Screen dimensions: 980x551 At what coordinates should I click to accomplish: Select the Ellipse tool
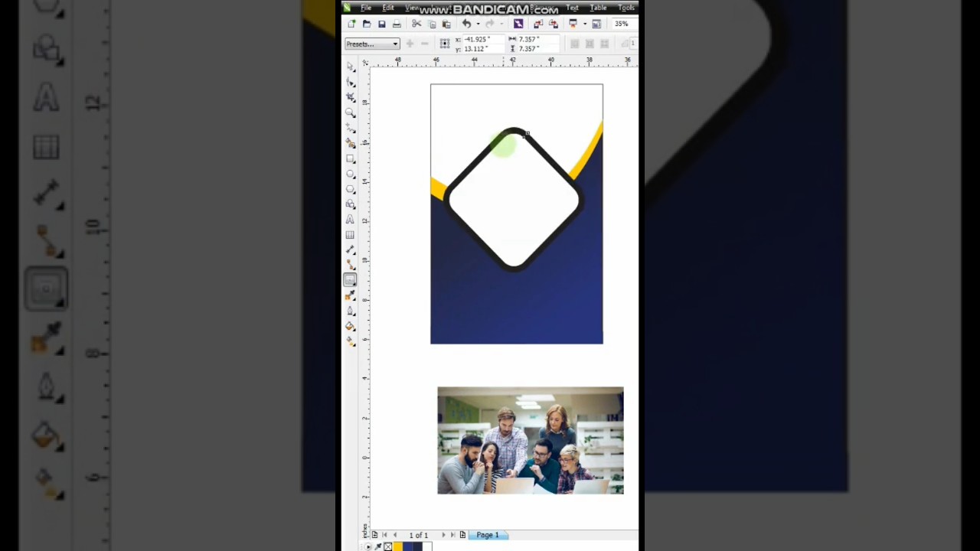pyautogui.click(x=351, y=174)
